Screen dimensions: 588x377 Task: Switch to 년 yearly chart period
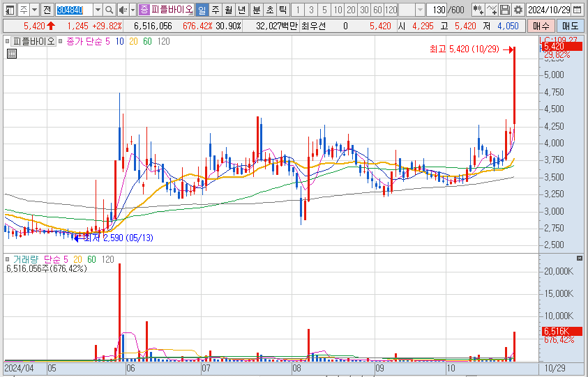[x=242, y=10]
